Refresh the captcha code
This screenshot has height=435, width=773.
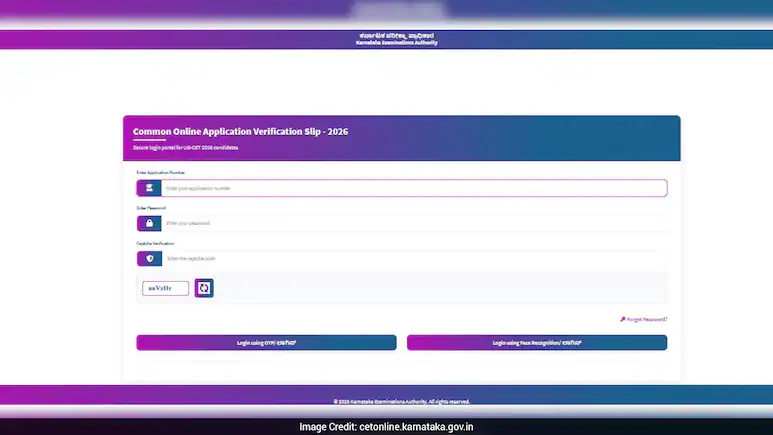(204, 288)
